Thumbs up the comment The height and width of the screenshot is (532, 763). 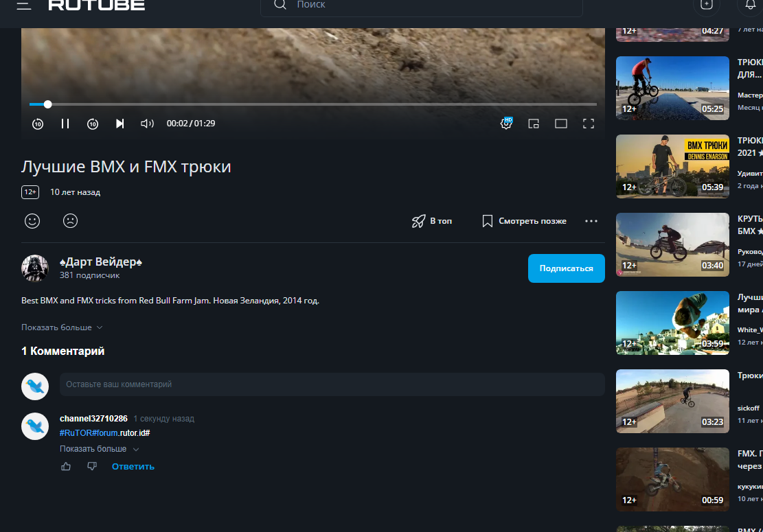[x=66, y=466]
